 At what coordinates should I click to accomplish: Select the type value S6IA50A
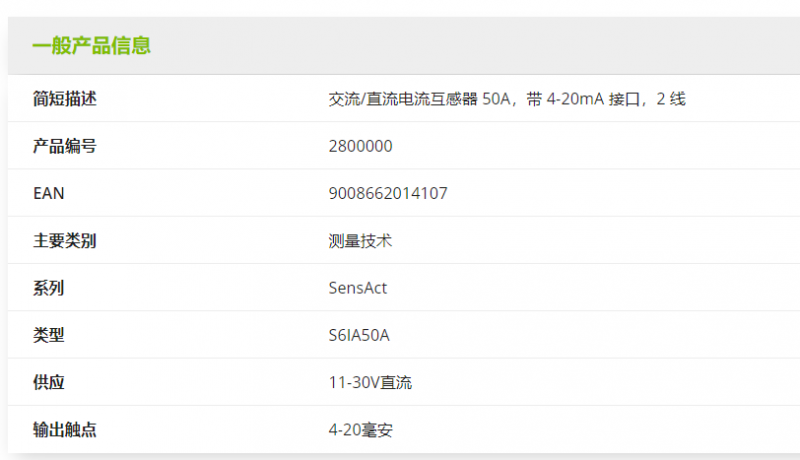[x=359, y=335]
